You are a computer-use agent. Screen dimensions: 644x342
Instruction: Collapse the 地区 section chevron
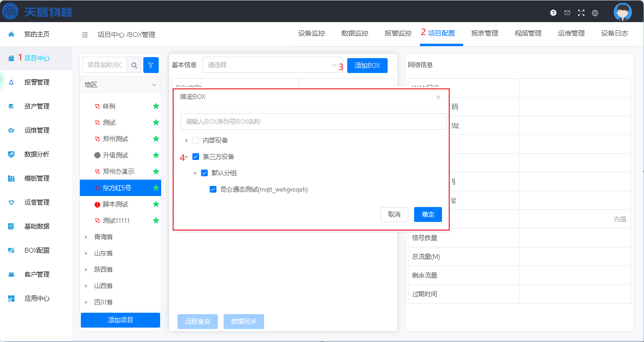pos(154,85)
